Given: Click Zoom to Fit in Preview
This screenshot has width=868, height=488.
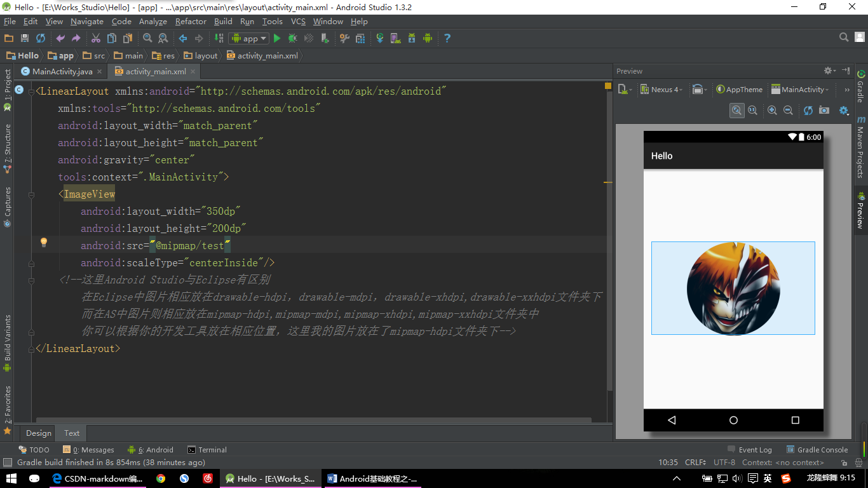Looking at the screenshot, I should pyautogui.click(x=736, y=110).
